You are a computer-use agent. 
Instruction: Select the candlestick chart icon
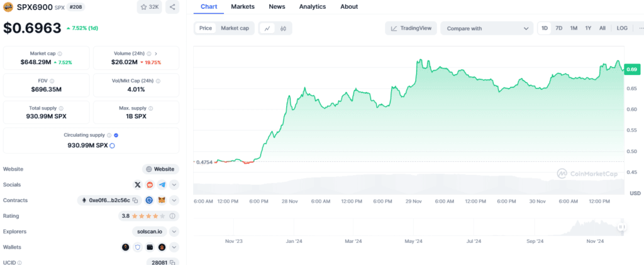(283, 28)
